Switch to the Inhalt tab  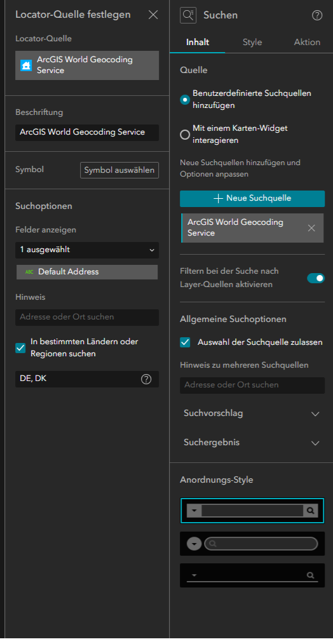point(198,42)
